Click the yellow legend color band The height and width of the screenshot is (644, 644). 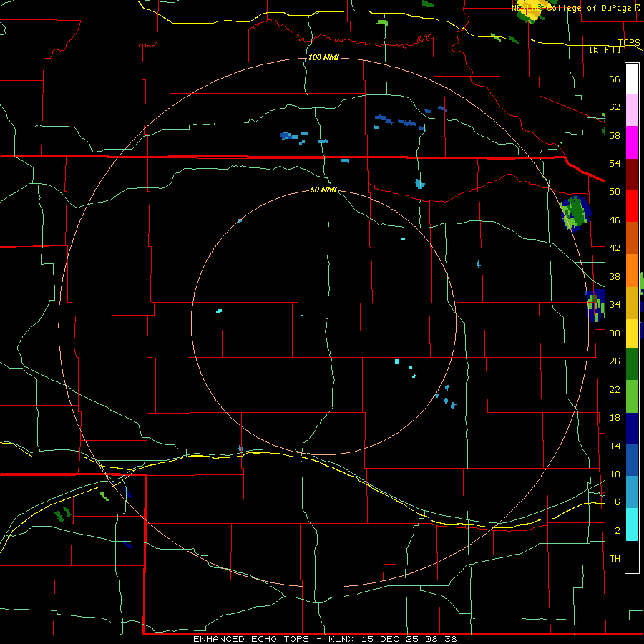[x=632, y=333]
